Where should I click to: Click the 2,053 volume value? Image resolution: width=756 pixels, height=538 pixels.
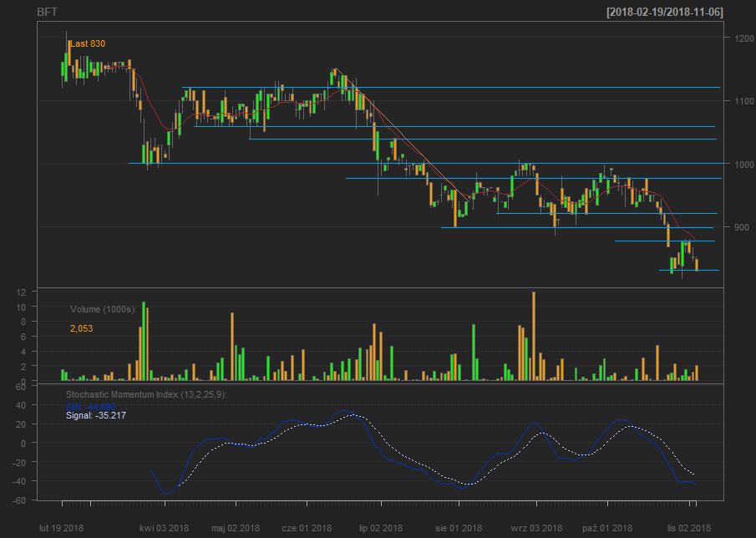tap(82, 329)
